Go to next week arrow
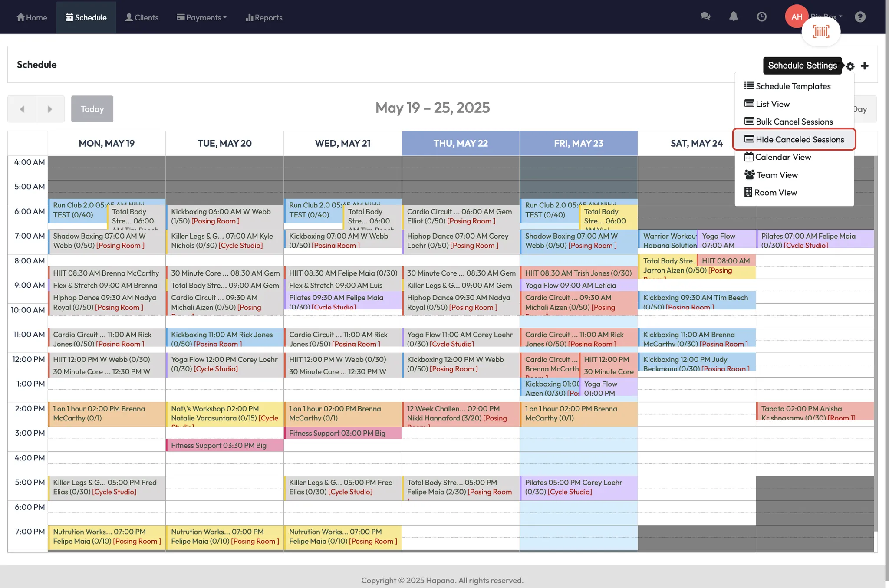889x588 pixels. pos(50,109)
